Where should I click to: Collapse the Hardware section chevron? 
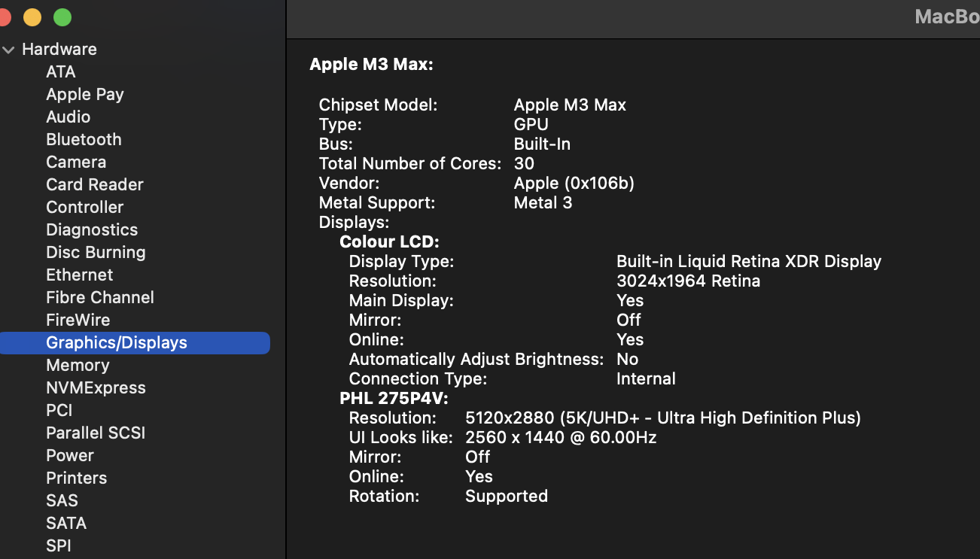click(x=8, y=50)
